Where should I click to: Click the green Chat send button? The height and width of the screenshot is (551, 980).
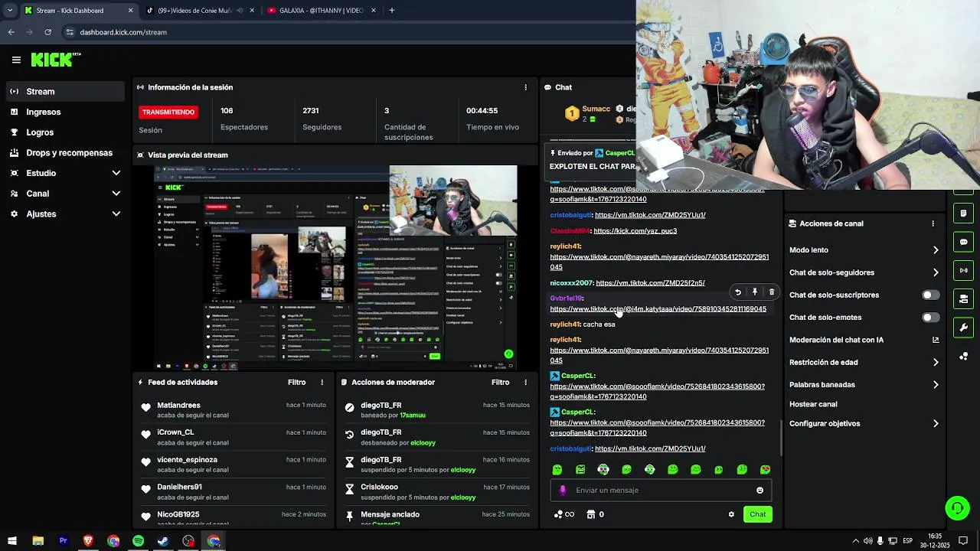coord(757,514)
